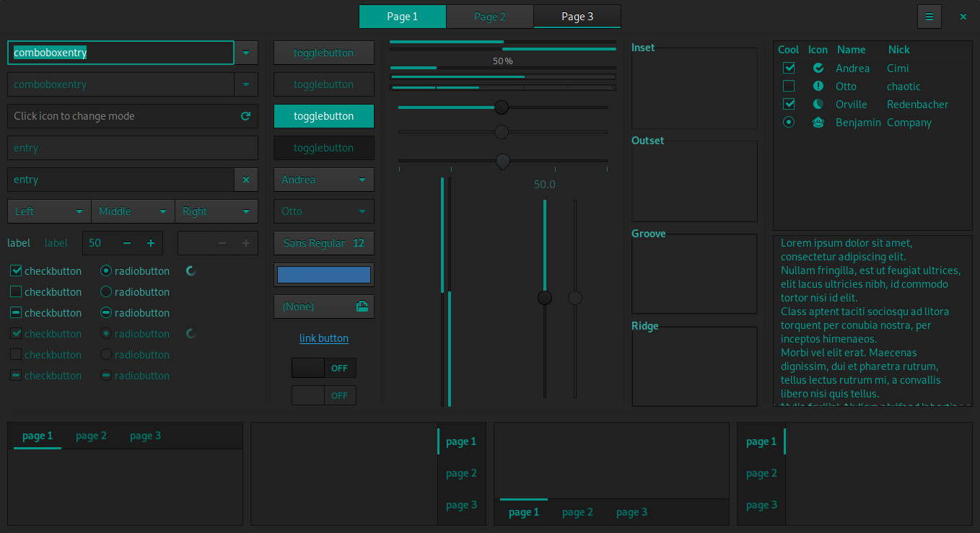Click the half-moon icon in Orville's row

[818, 105]
